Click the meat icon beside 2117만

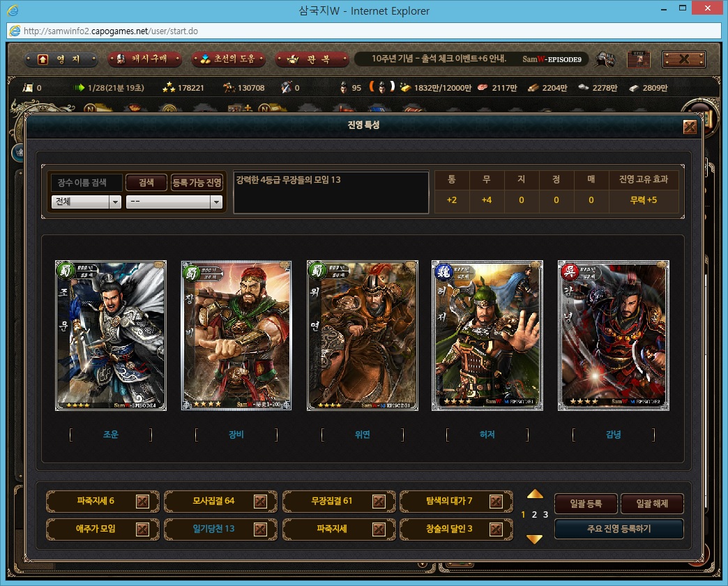pyautogui.click(x=483, y=87)
